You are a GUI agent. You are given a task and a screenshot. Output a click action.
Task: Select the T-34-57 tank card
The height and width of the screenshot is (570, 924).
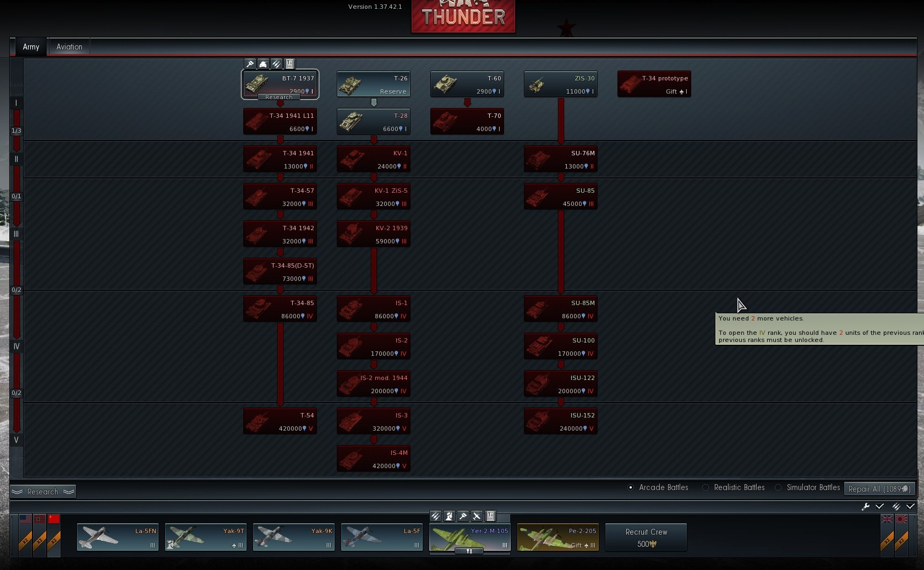coord(280,197)
